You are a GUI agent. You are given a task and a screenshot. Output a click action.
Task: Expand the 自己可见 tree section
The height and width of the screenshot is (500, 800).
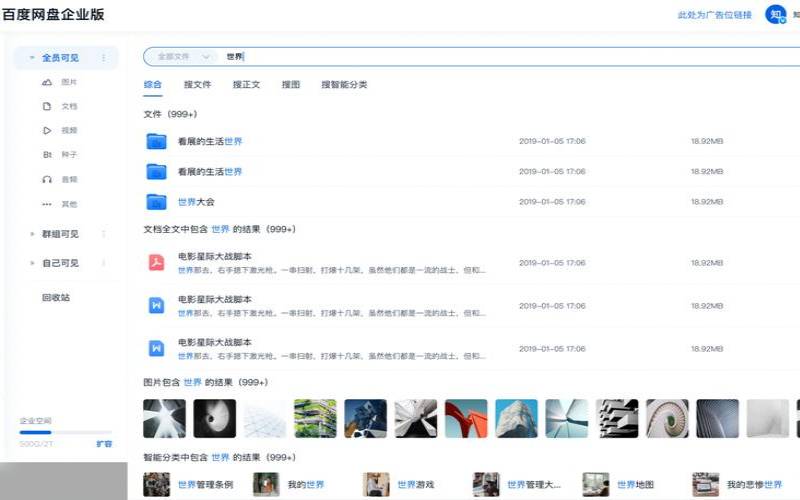[x=32, y=264]
